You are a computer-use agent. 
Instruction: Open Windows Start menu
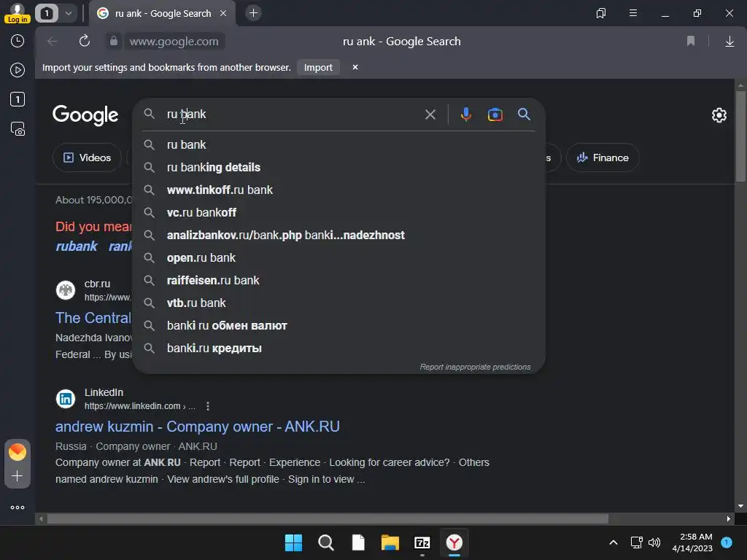[x=293, y=542]
